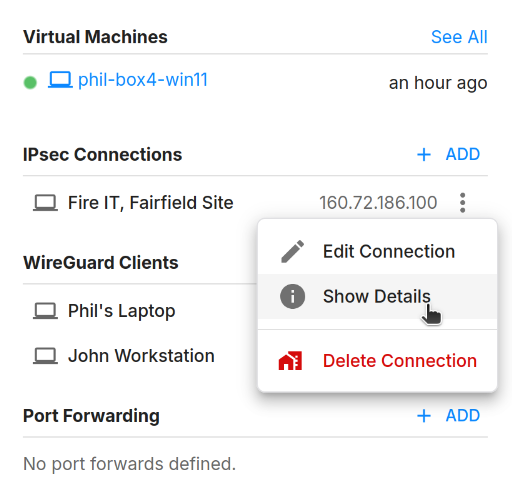Click the laptop icon next to Fire IT, Fairfield Site
The image size is (512, 490).
pos(45,203)
